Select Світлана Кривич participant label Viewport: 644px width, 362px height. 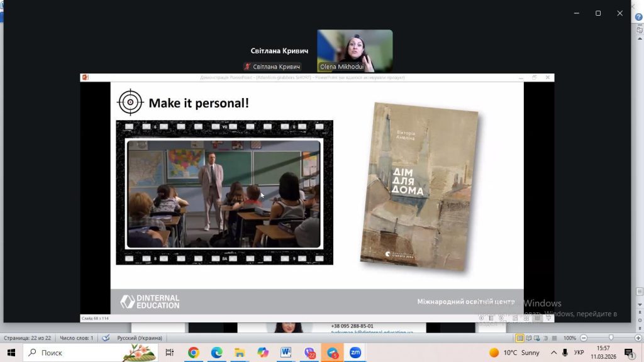point(272,67)
